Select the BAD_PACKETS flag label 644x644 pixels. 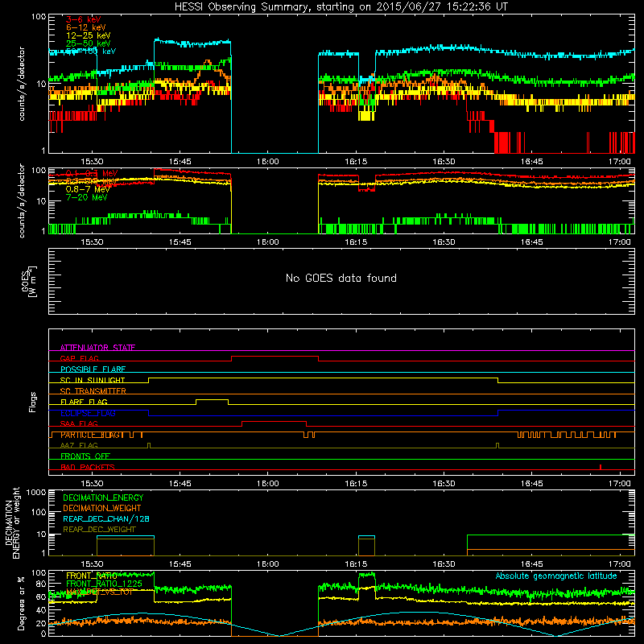88,467
